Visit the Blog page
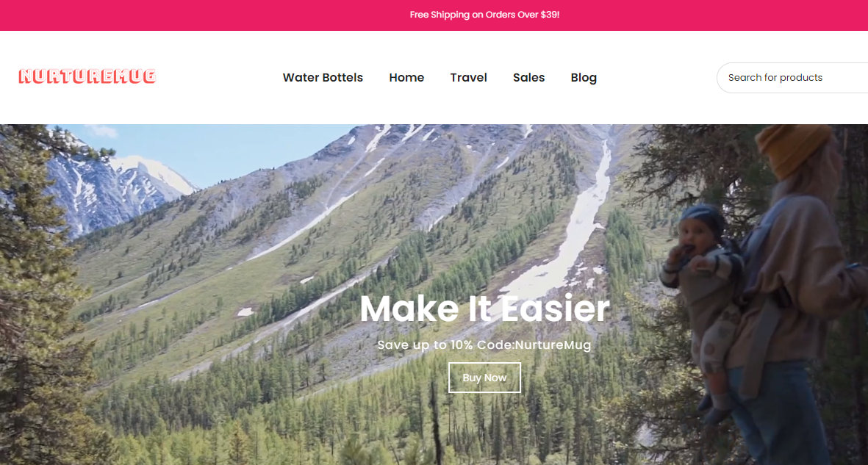 coord(584,78)
